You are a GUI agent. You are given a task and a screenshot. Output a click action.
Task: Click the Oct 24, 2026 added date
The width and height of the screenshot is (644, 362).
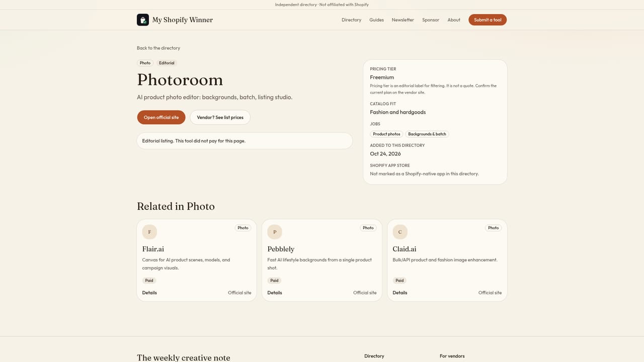(x=385, y=154)
